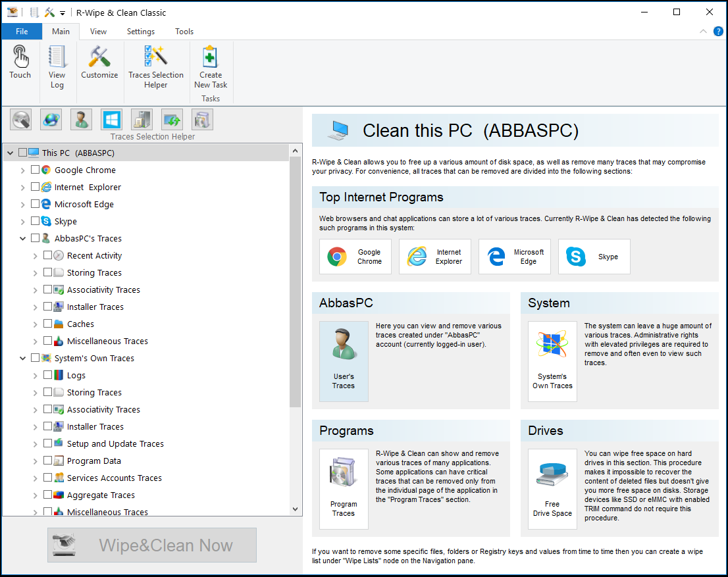The image size is (728, 577).
Task: Check the AbbasPC's Traces checkbox
Action: point(35,238)
